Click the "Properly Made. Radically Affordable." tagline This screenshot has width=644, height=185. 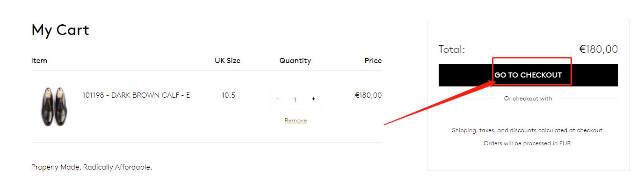92,167
